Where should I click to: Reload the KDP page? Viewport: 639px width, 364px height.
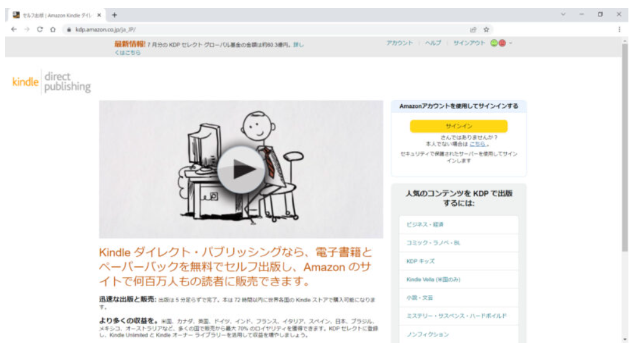39,29
